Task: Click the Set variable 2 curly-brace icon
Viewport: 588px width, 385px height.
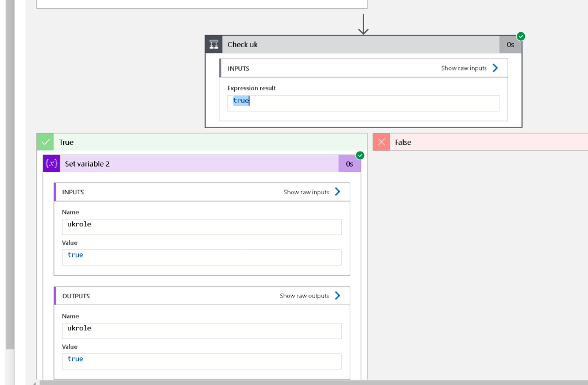Action: [x=51, y=164]
